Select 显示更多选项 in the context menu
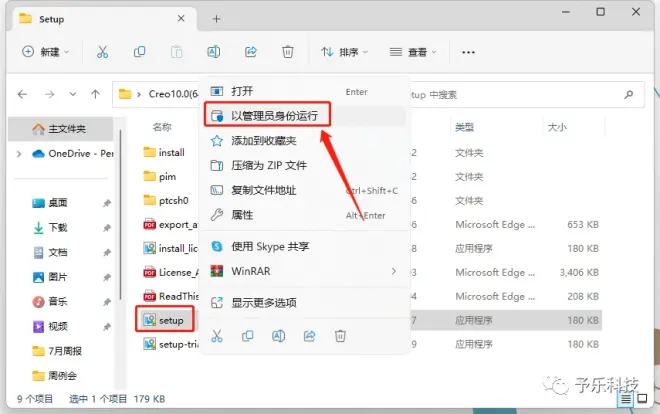The image size is (660, 414). [305, 303]
